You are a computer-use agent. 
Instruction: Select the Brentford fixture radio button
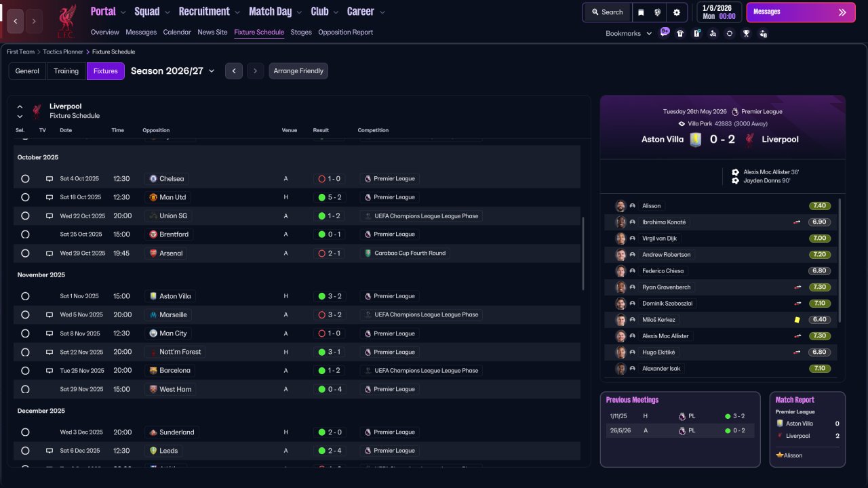pyautogui.click(x=25, y=235)
